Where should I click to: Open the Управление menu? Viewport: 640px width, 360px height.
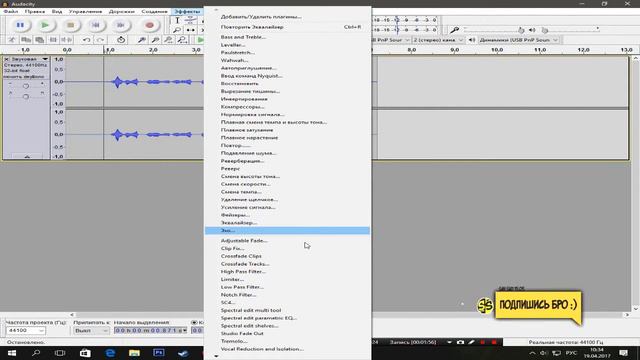[x=85, y=11]
